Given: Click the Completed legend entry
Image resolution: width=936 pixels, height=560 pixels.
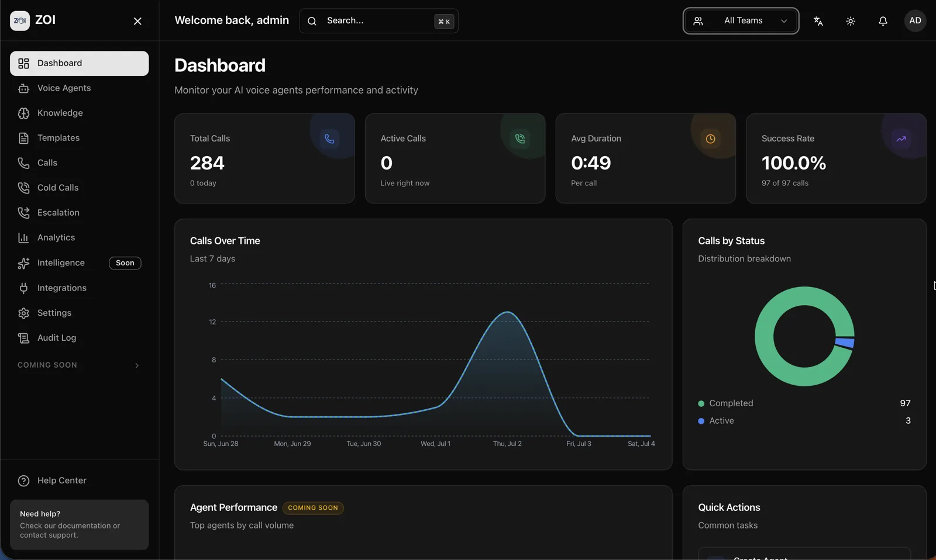Looking at the screenshot, I should coord(804,403).
